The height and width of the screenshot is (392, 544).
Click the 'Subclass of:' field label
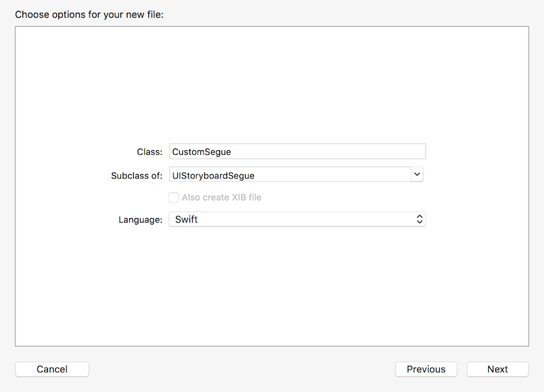click(137, 176)
